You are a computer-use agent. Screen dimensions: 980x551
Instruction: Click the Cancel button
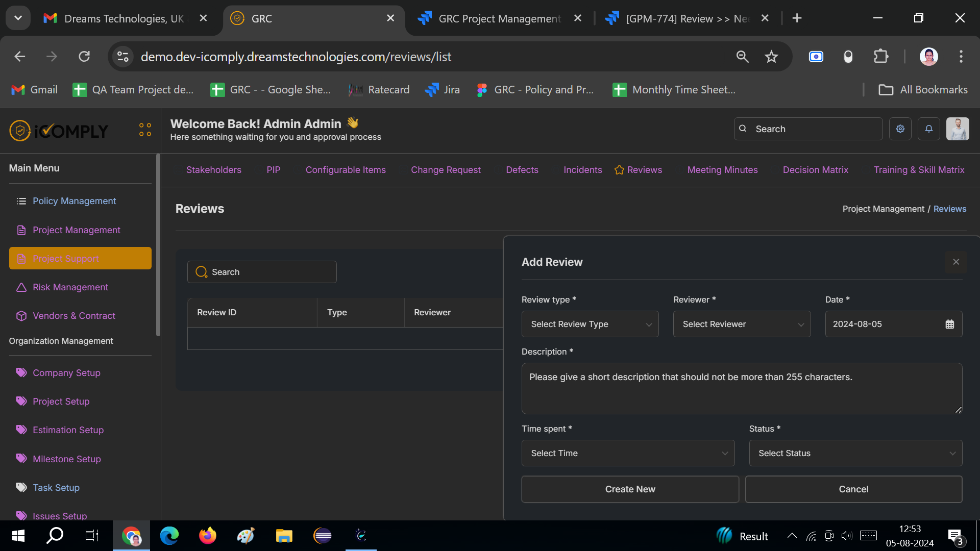click(853, 489)
